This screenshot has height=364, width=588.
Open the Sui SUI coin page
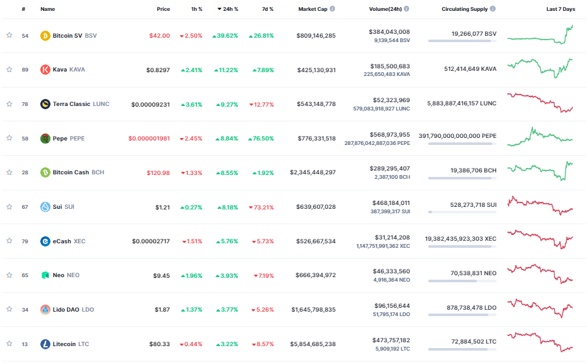coord(63,207)
